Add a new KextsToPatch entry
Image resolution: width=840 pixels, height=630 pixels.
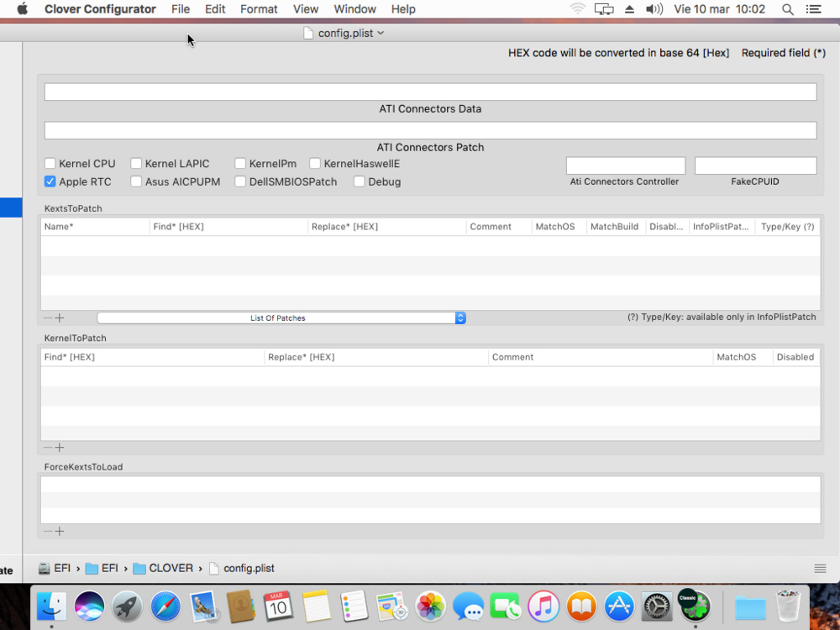(x=60, y=318)
